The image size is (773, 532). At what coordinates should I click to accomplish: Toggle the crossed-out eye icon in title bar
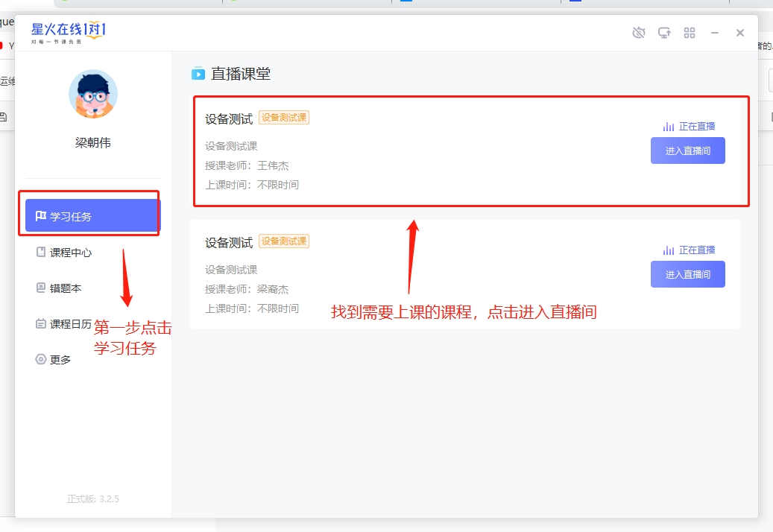(638, 33)
